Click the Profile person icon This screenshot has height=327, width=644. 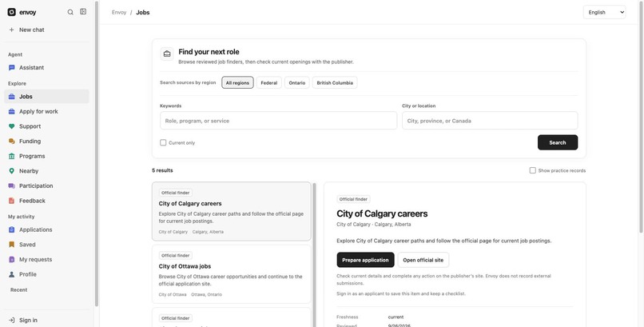[11, 274]
